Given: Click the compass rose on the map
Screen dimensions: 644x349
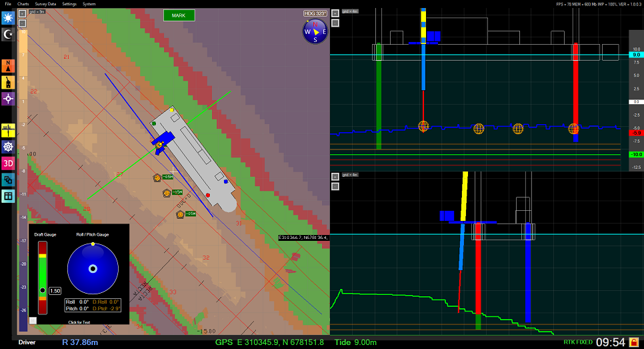Looking at the screenshot, I should coord(315,31).
